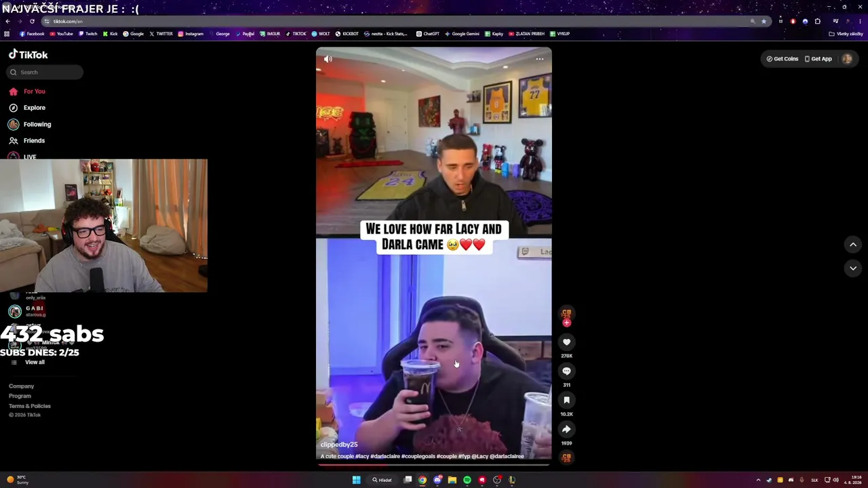Open the Chrome extensions puzzle icon
This screenshot has width=868, height=488.
(x=818, y=22)
